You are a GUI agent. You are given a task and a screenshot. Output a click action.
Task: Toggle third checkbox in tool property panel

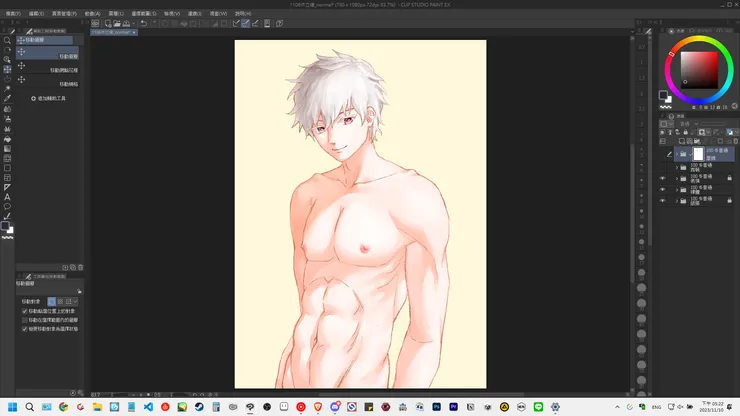pyautogui.click(x=25, y=329)
